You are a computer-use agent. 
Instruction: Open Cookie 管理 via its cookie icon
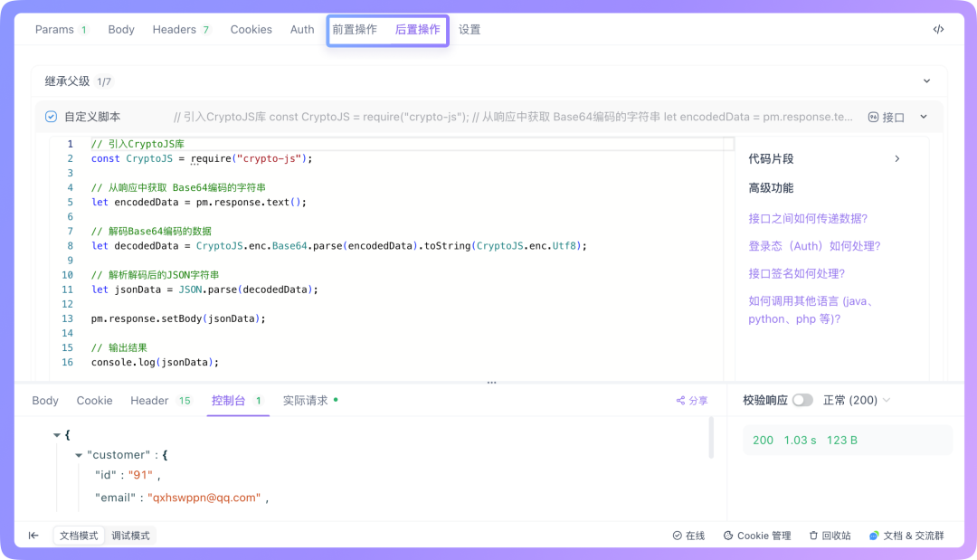(x=728, y=536)
